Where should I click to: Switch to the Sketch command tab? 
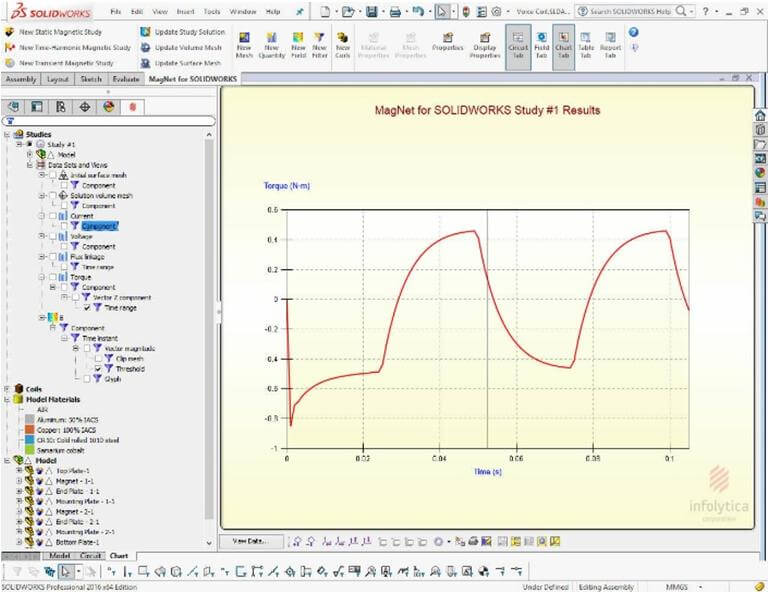point(91,79)
